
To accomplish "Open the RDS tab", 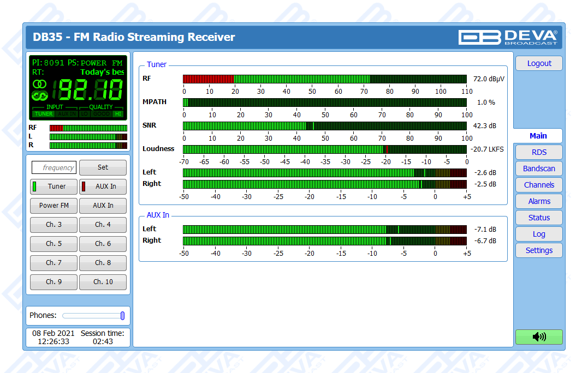I will point(538,152).
